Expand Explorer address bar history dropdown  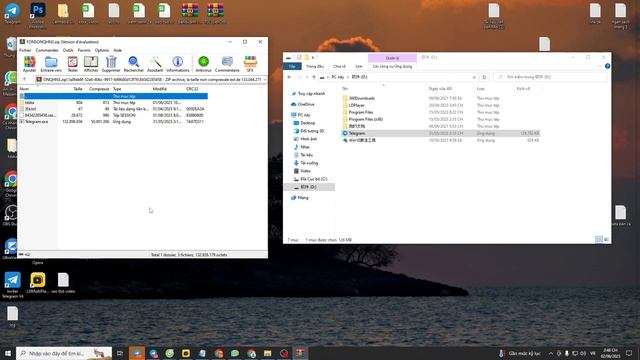(x=474, y=77)
